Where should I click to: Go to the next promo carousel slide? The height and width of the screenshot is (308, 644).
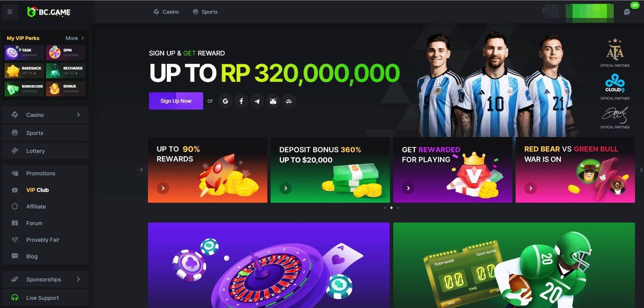641,170
